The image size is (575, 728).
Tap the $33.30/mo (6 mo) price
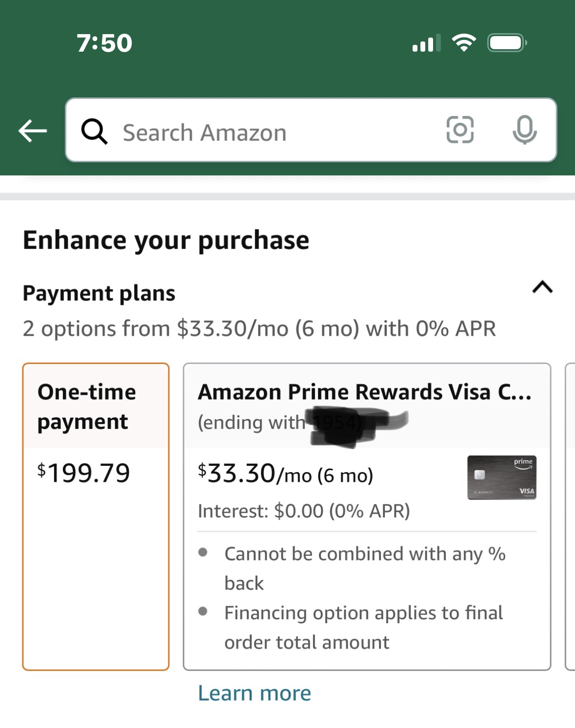(285, 474)
